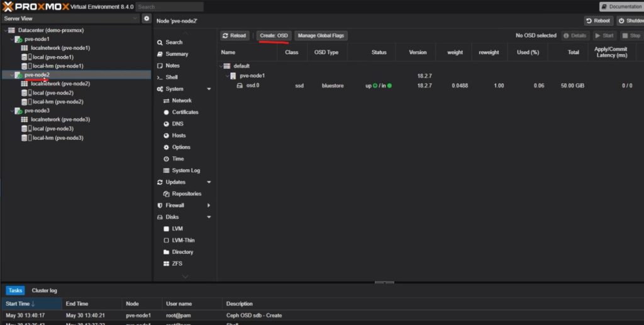Click the Time clock icon

[166, 159]
